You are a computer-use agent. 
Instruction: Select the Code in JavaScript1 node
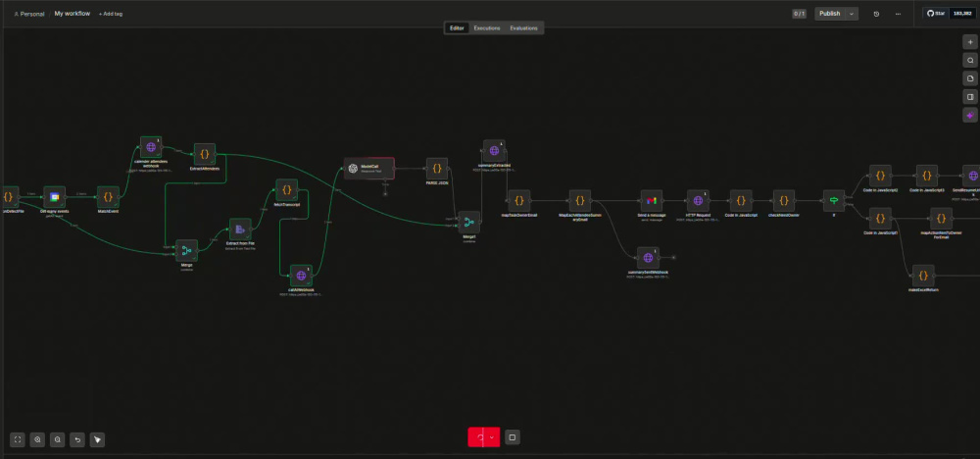pyautogui.click(x=880, y=219)
